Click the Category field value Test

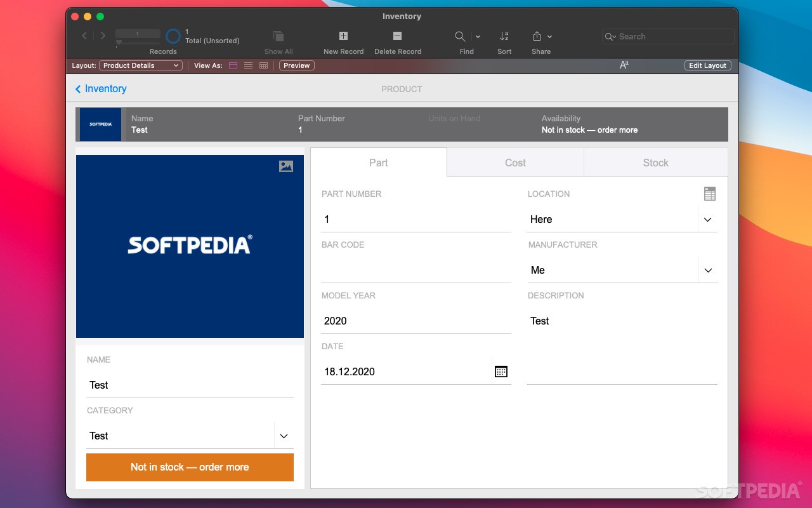coord(99,436)
